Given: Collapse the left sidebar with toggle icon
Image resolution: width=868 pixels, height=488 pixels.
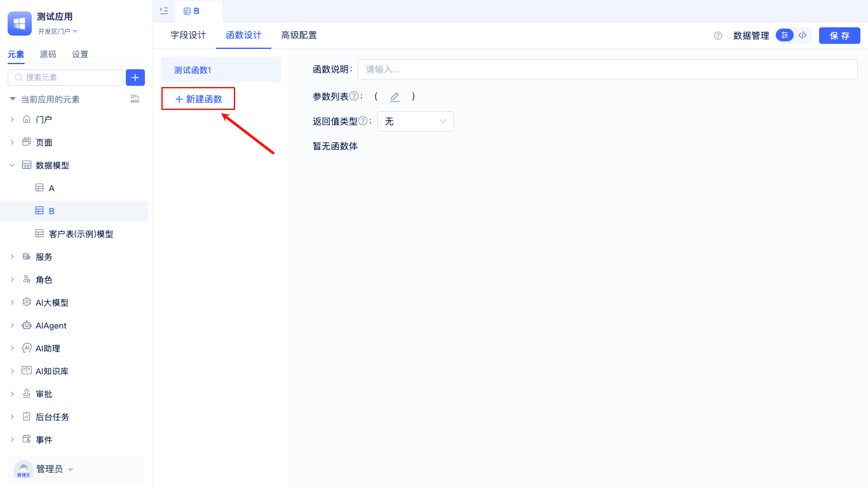Looking at the screenshot, I should [x=164, y=10].
